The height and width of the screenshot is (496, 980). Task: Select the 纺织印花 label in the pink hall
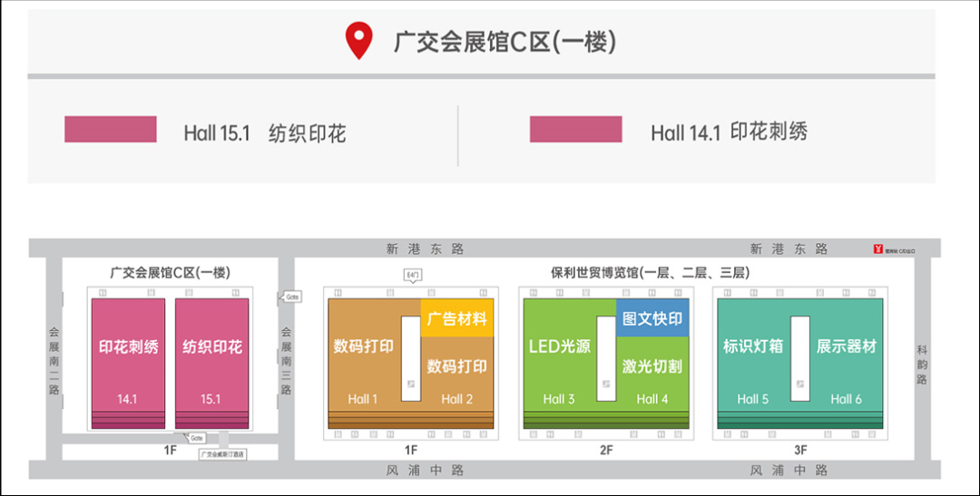[211, 346]
